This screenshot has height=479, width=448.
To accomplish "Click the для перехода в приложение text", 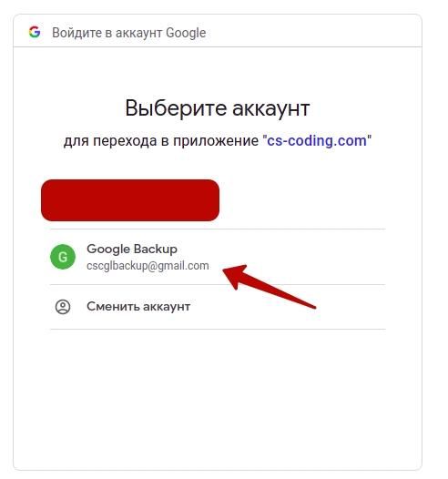I will click(x=161, y=141).
